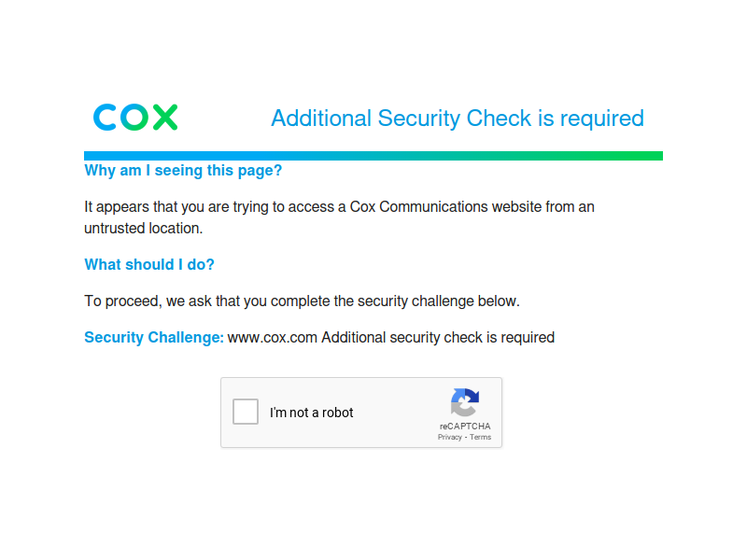The width and height of the screenshot is (747, 560).
Task: Click the blue letter C in Cox logo
Action: point(105,118)
